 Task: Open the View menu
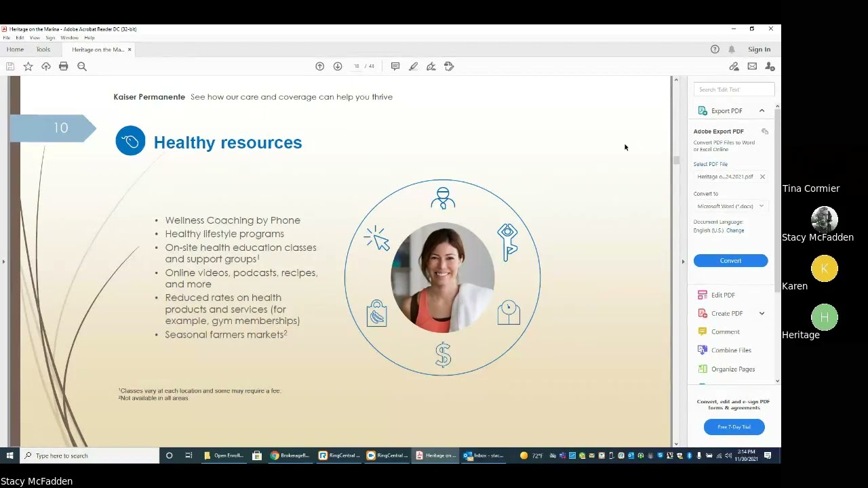click(x=35, y=38)
